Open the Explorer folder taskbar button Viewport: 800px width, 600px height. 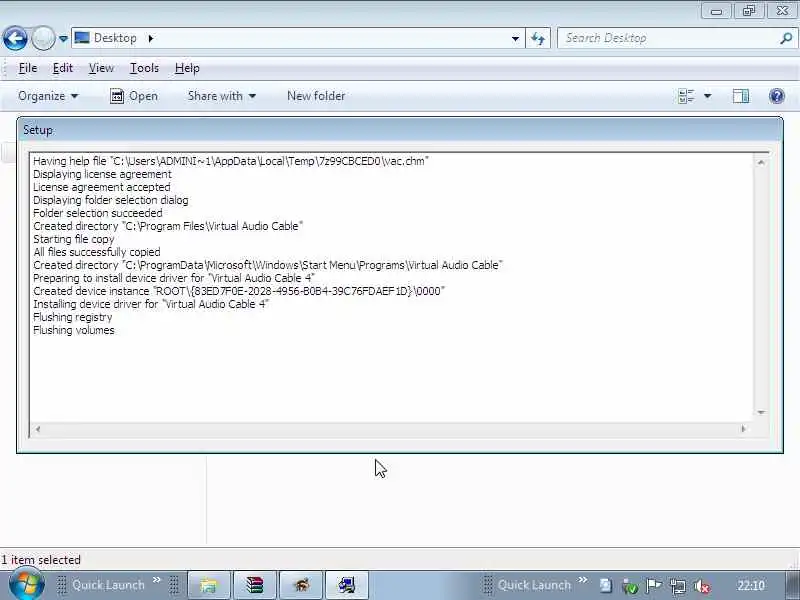point(209,585)
